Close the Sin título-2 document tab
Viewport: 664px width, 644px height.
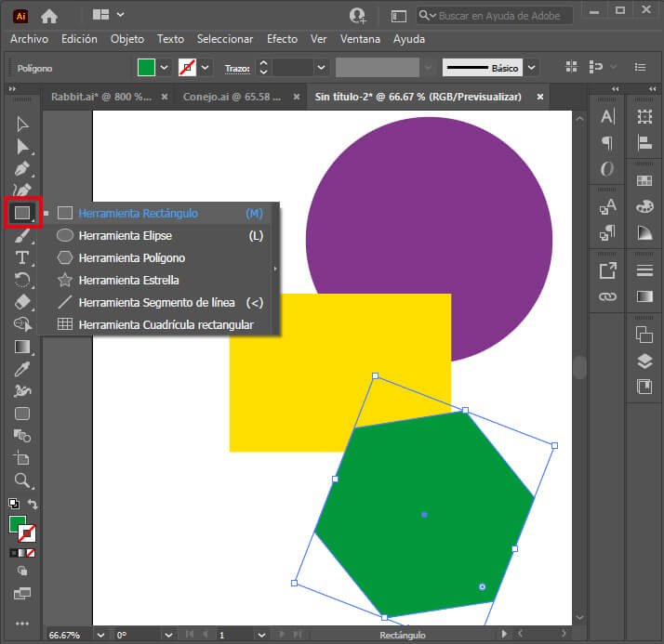[540, 97]
